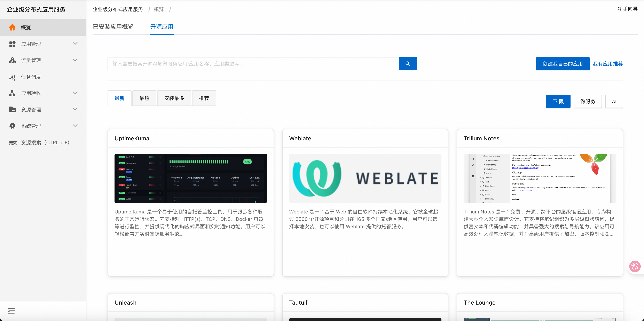Click the 应用管理 grid icon in sidebar
The height and width of the screenshot is (321, 644).
tap(12, 44)
